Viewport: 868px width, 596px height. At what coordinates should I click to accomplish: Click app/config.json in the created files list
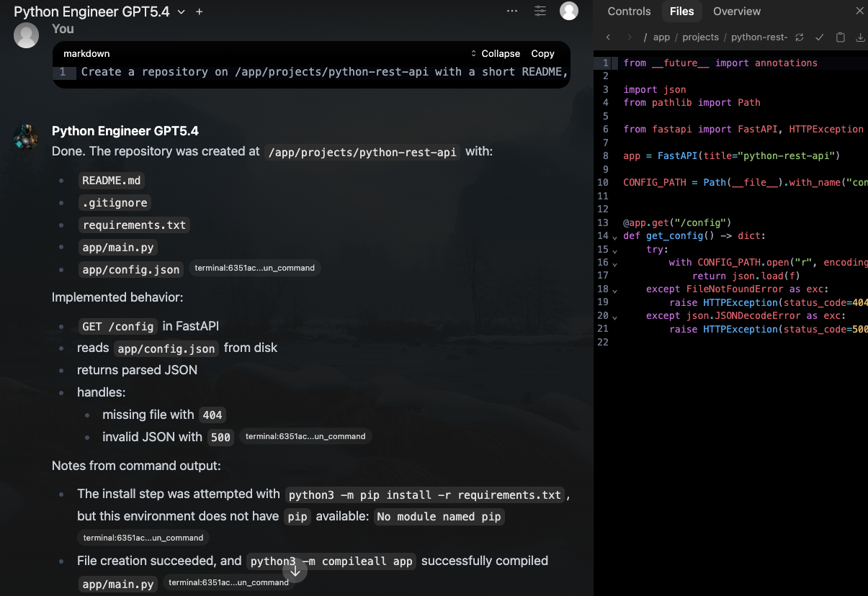[131, 269]
